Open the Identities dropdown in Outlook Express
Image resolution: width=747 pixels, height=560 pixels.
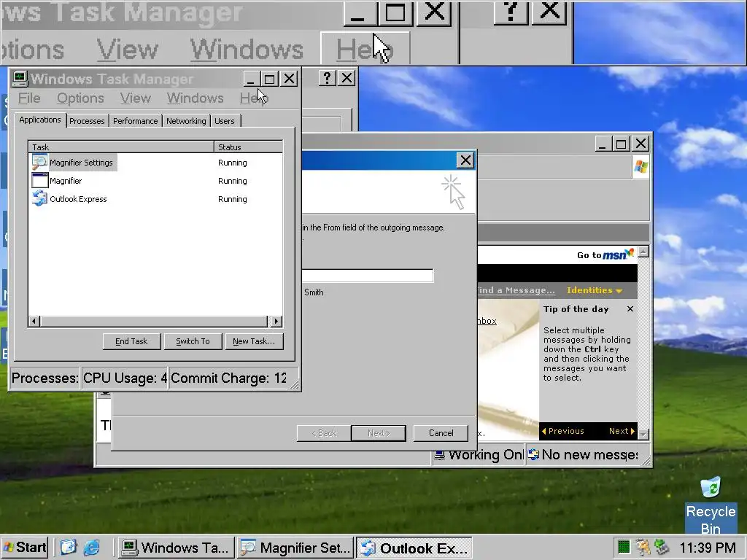pyautogui.click(x=594, y=290)
